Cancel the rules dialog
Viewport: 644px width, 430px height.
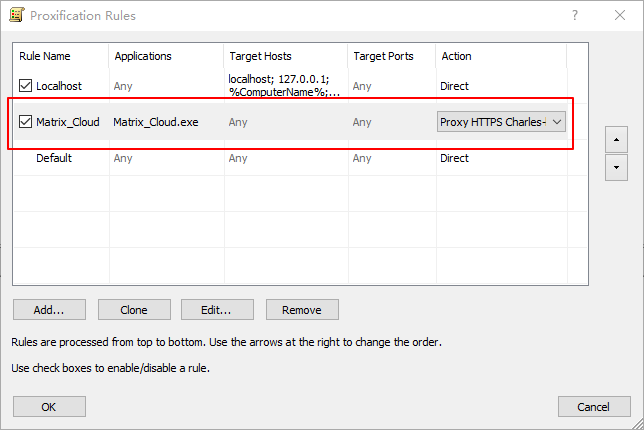coord(594,407)
